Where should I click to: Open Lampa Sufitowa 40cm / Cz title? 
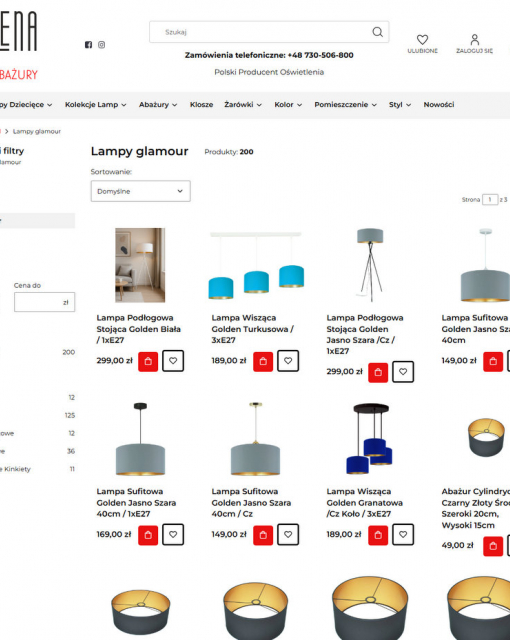pyautogui.click(x=251, y=503)
